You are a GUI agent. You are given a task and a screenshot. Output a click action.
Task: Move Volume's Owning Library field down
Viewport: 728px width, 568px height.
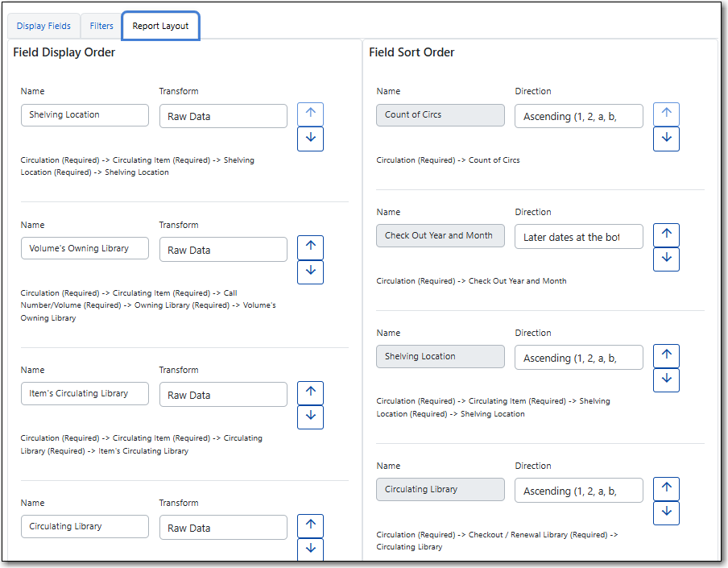(310, 272)
